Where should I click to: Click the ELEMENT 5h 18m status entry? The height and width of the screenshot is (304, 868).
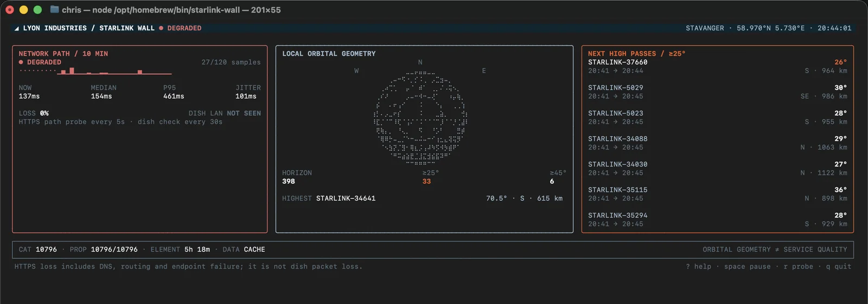pos(180,250)
